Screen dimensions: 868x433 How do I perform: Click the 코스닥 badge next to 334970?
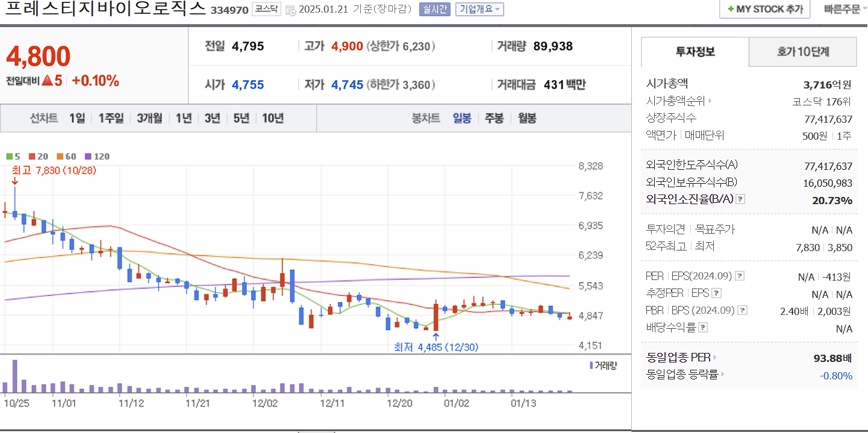click(266, 10)
